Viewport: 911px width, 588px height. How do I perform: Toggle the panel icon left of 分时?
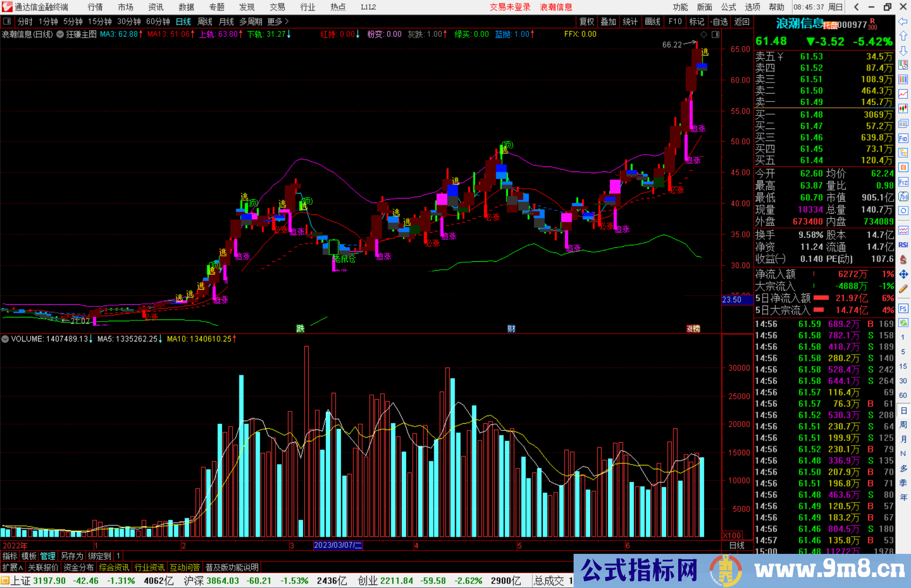tap(7, 21)
